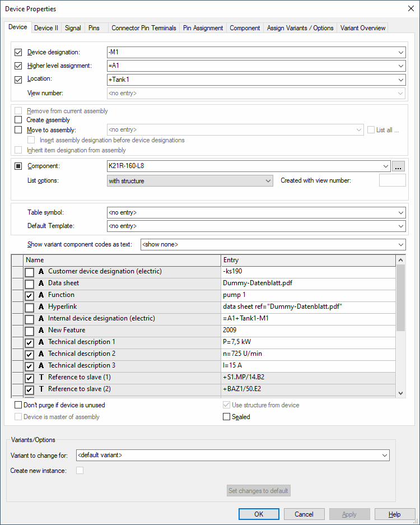
Task: Check Don't purge if device is unused
Action: tap(18, 405)
